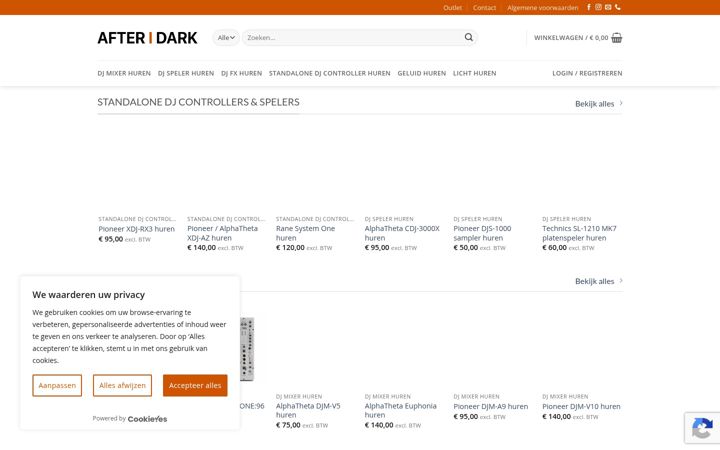Open Geluid Huren menu
This screenshot has height=450, width=720.
422,73
